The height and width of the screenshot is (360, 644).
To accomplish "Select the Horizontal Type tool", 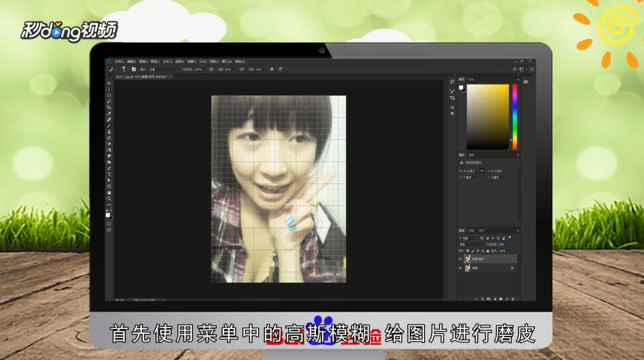I will [x=109, y=174].
